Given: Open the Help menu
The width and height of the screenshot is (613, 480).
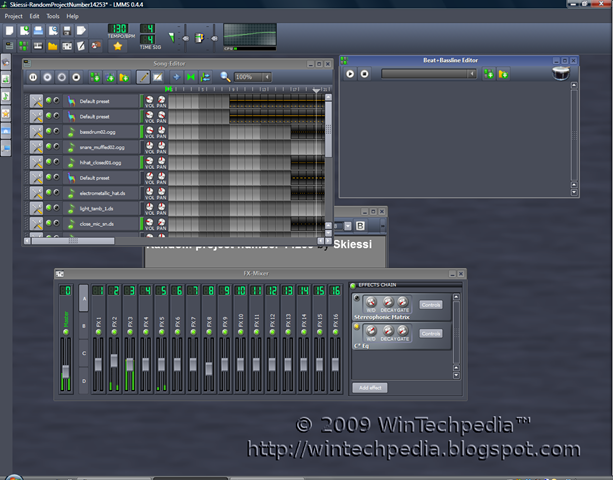Looking at the screenshot, I should [x=72, y=16].
